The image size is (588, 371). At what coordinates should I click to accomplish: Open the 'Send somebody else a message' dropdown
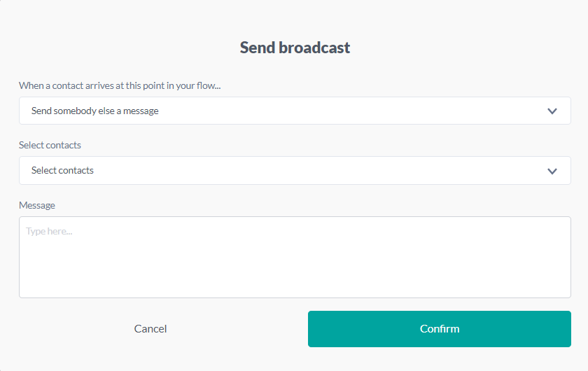(x=295, y=111)
